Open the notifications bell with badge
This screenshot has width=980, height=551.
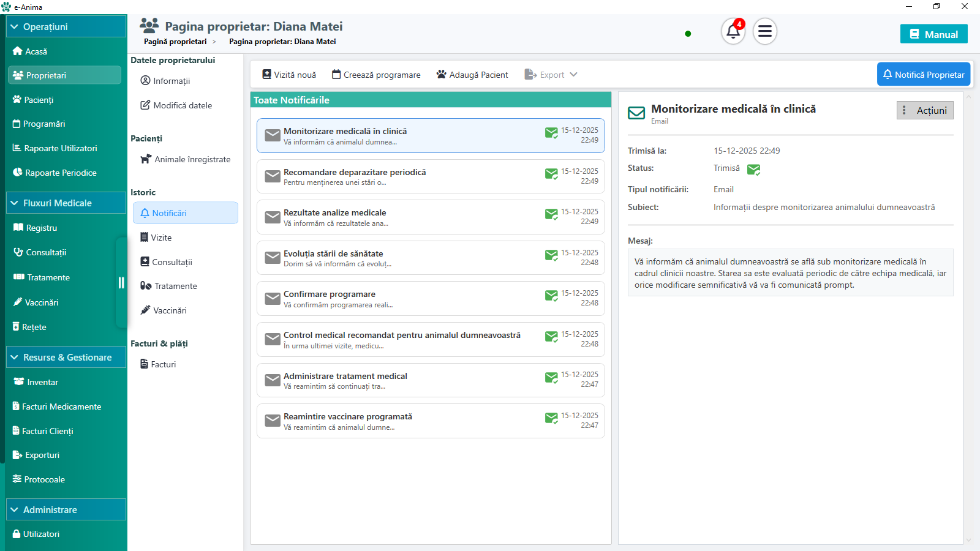click(733, 31)
